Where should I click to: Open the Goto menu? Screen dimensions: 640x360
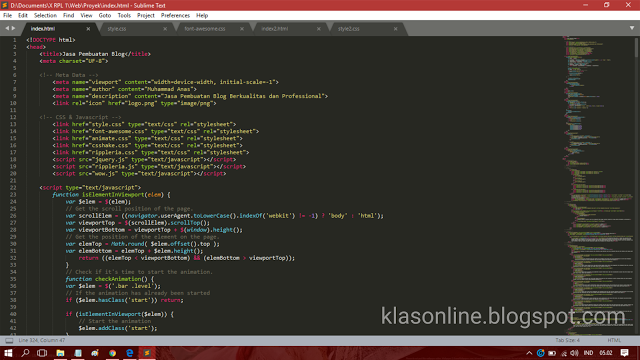[105, 16]
